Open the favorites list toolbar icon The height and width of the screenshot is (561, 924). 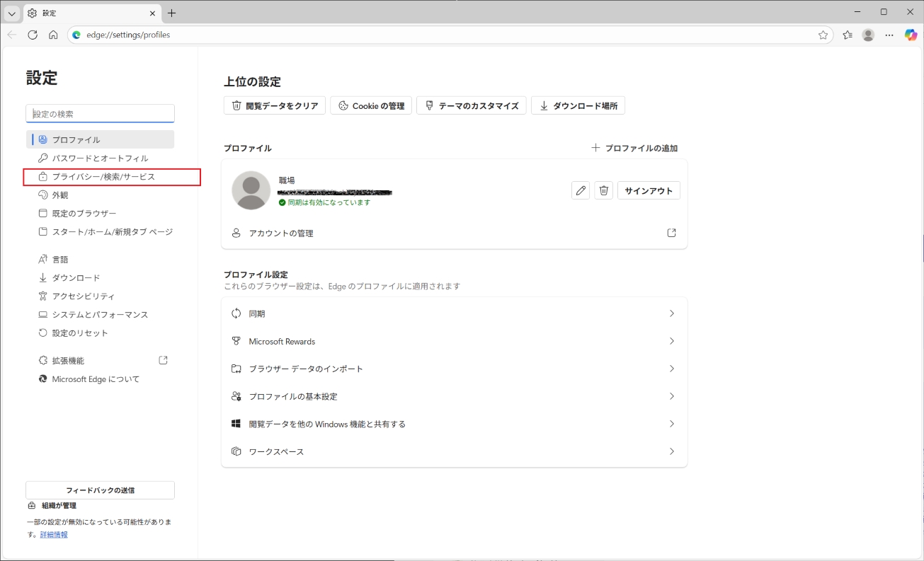coord(848,35)
